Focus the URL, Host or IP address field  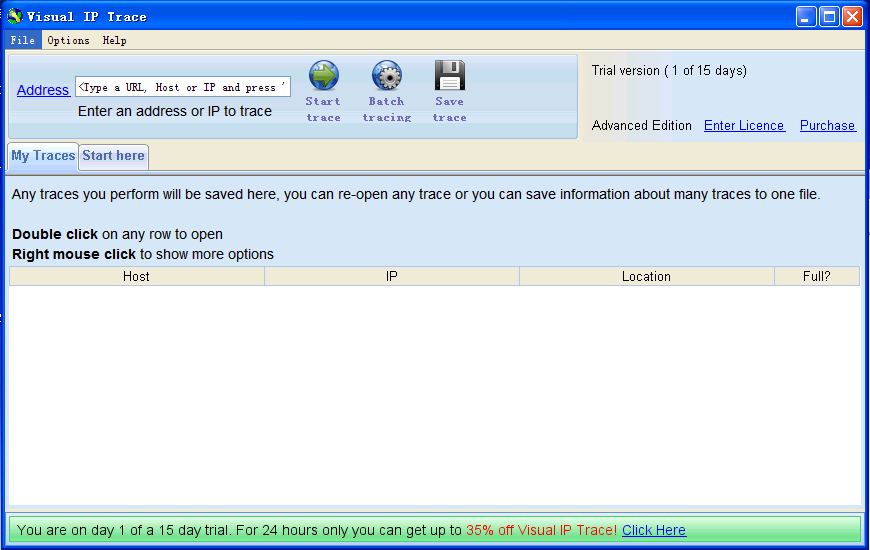click(183, 87)
